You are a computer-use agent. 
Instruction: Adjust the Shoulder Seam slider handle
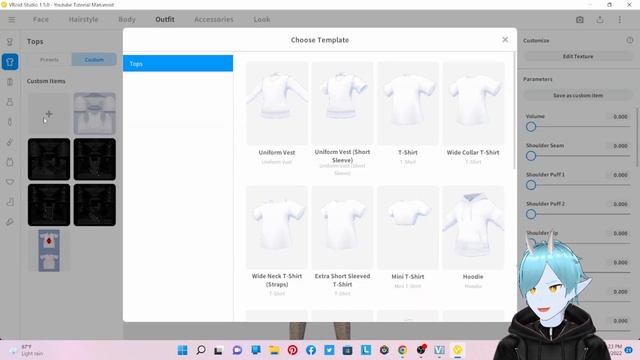pyautogui.click(x=531, y=156)
